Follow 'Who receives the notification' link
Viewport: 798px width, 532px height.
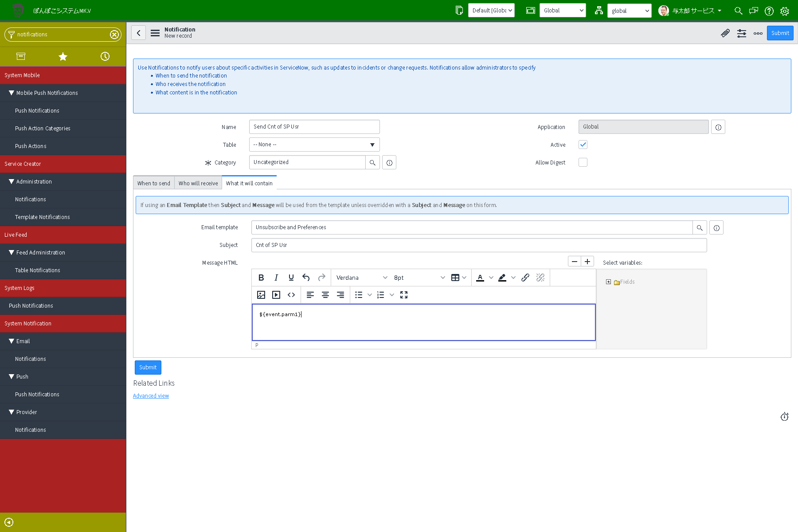[x=191, y=84]
